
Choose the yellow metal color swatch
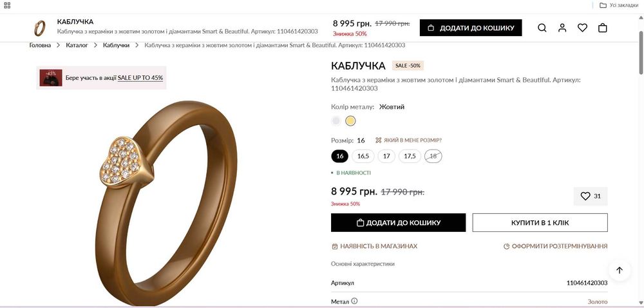(x=350, y=120)
